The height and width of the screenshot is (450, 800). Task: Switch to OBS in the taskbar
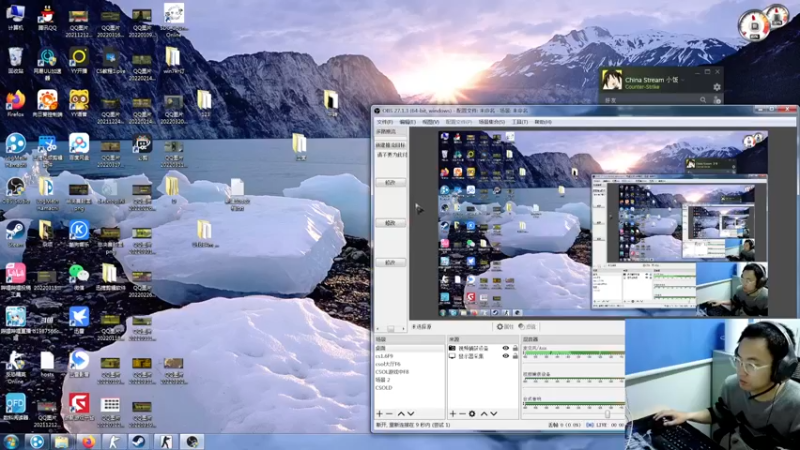coord(192,442)
